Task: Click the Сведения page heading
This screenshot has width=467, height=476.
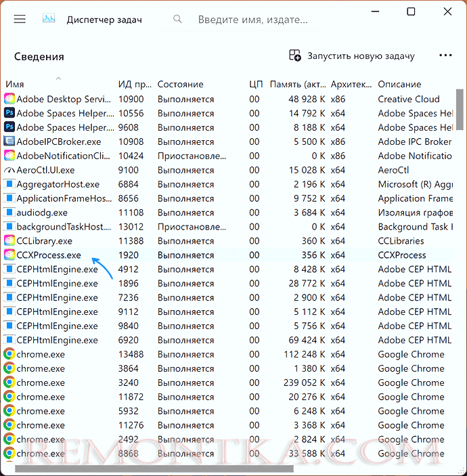Action: pyautogui.click(x=39, y=56)
